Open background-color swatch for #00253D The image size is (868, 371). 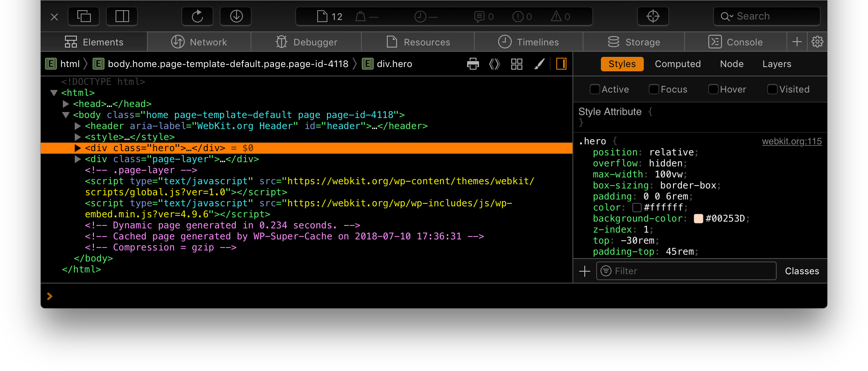click(699, 218)
